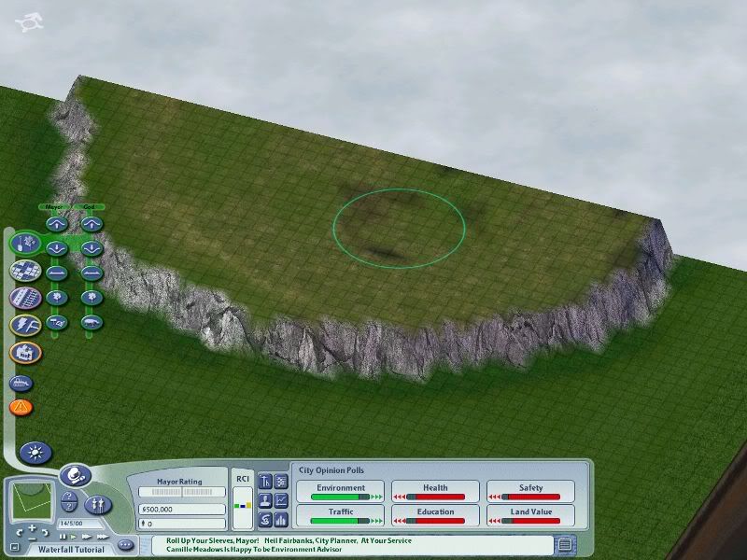Open the Data views bar-chart button

(281, 519)
